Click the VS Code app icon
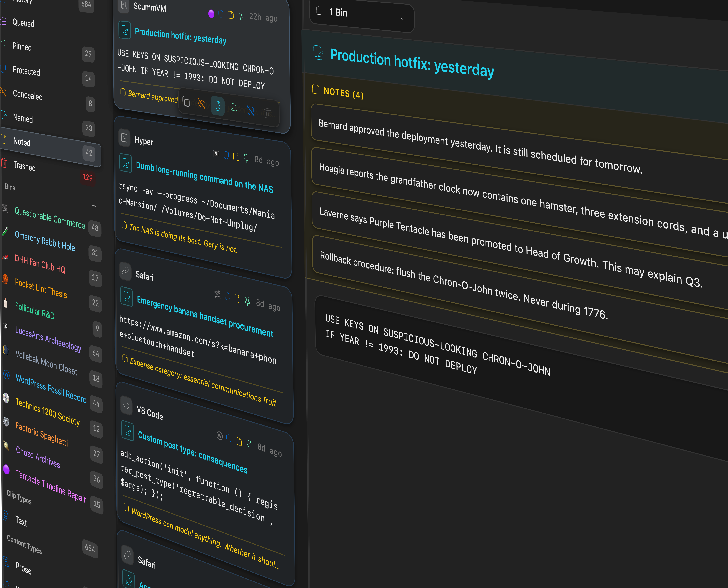Screen dimensions: 728x588 (126, 405)
